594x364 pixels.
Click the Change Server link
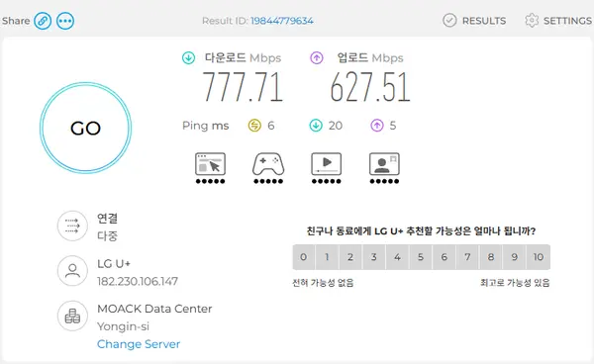pos(139,344)
